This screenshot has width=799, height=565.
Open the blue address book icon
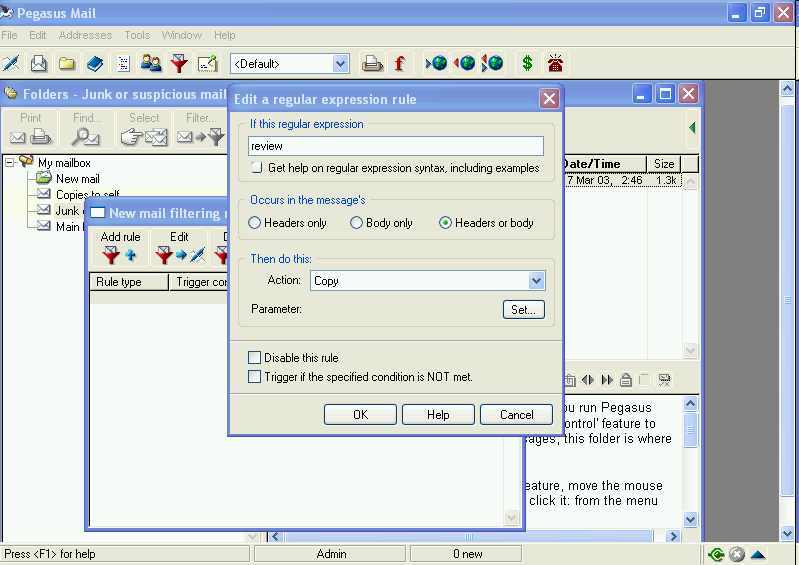click(x=95, y=64)
